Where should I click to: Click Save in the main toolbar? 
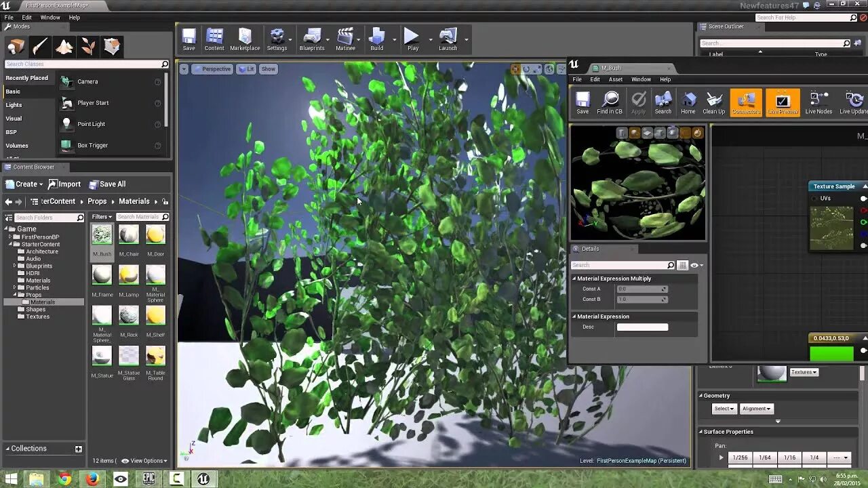coord(189,39)
